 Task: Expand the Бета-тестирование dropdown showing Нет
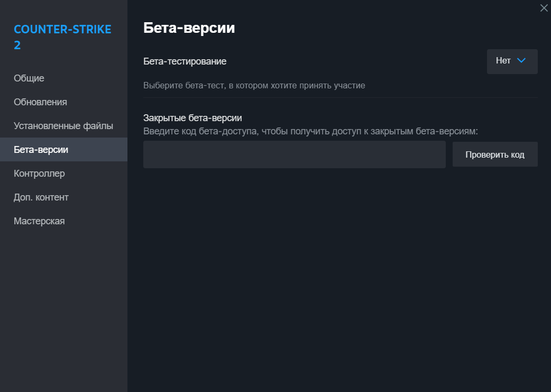coord(512,61)
